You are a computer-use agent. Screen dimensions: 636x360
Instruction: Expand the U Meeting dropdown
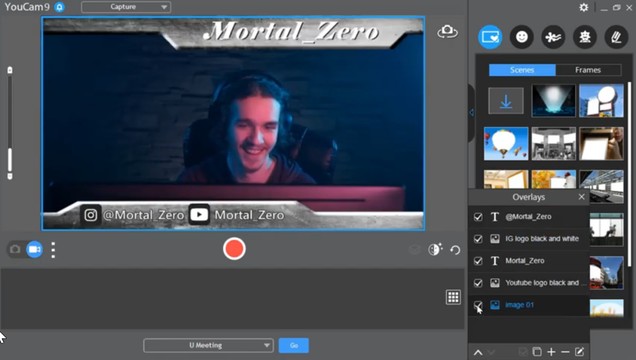click(208, 345)
